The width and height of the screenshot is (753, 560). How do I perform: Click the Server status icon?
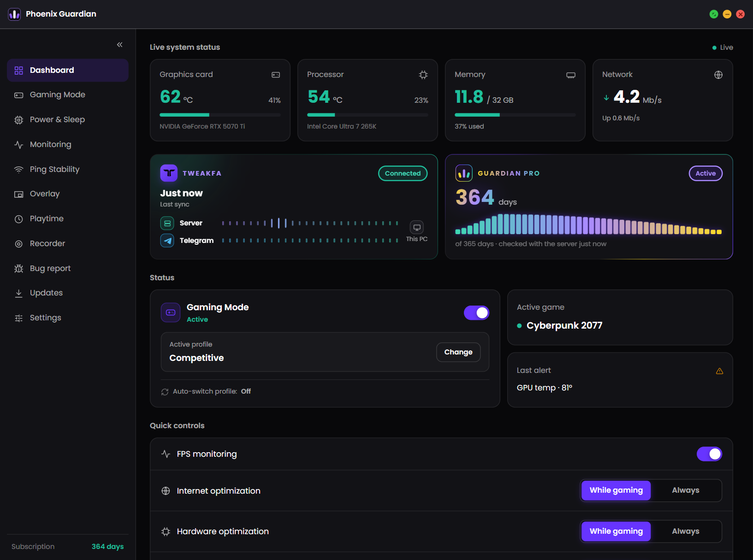click(x=167, y=223)
